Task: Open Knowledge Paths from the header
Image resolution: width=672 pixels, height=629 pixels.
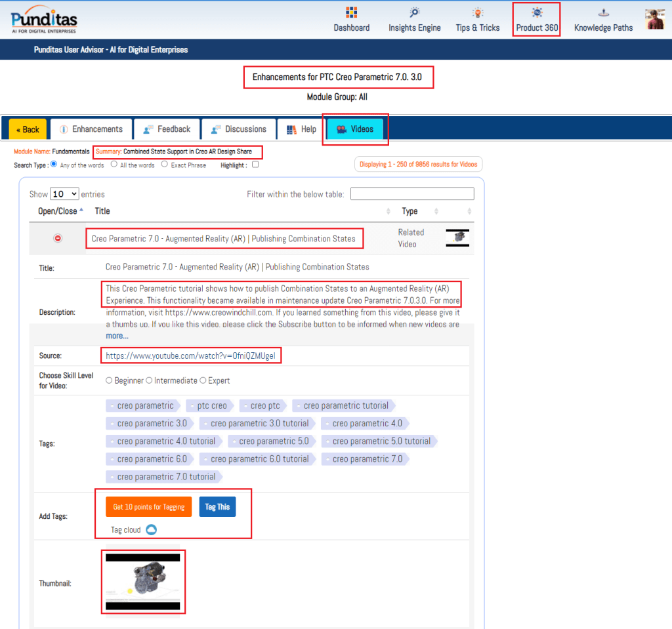Action: coord(603,13)
